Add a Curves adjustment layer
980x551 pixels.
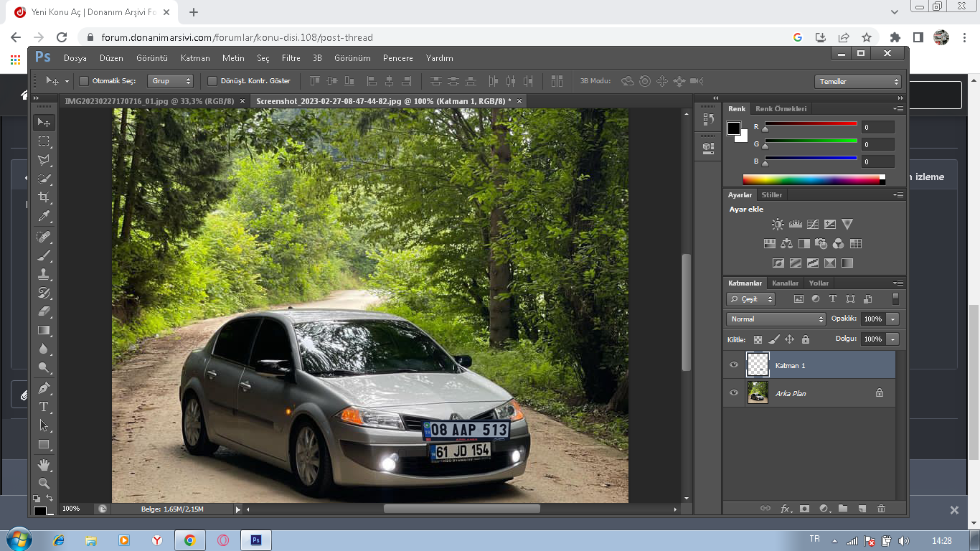tap(812, 225)
